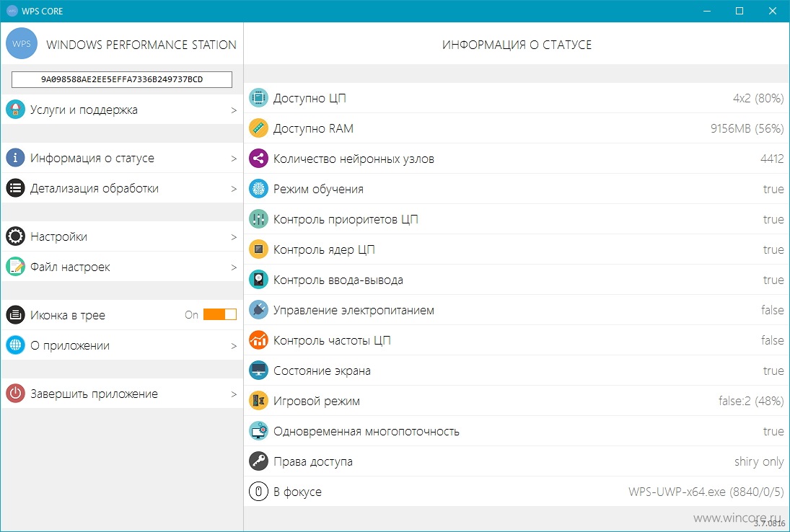The height and width of the screenshot is (532, 790).
Task: Click the chevron next to Файл настроек
Action: click(234, 267)
